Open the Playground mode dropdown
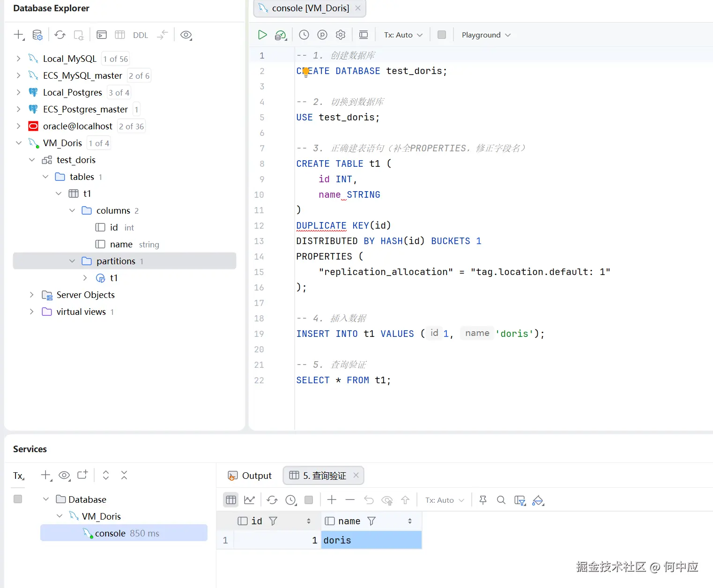The width and height of the screenshot is (713, 588). [x=486, y=35]
